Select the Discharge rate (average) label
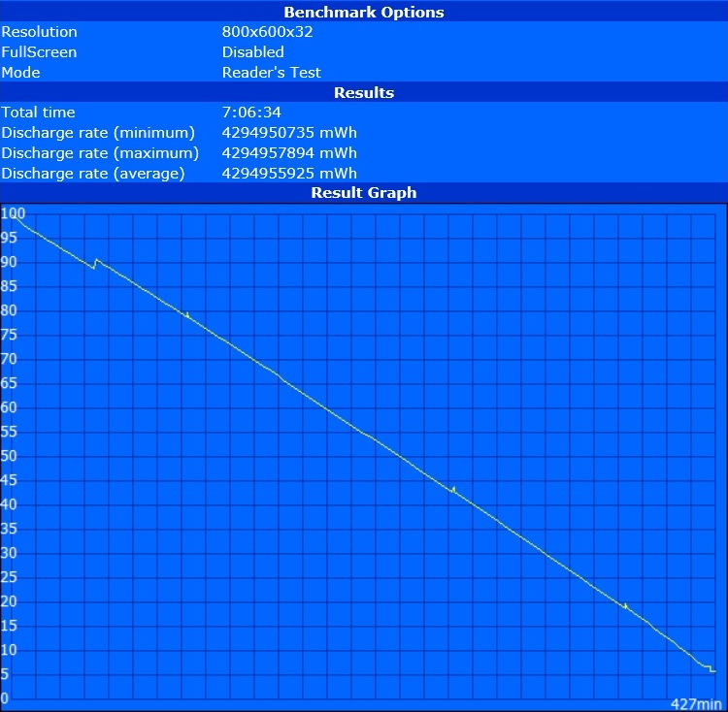The image size is (728, 712). pyautogui.click(x=93, y=174)
